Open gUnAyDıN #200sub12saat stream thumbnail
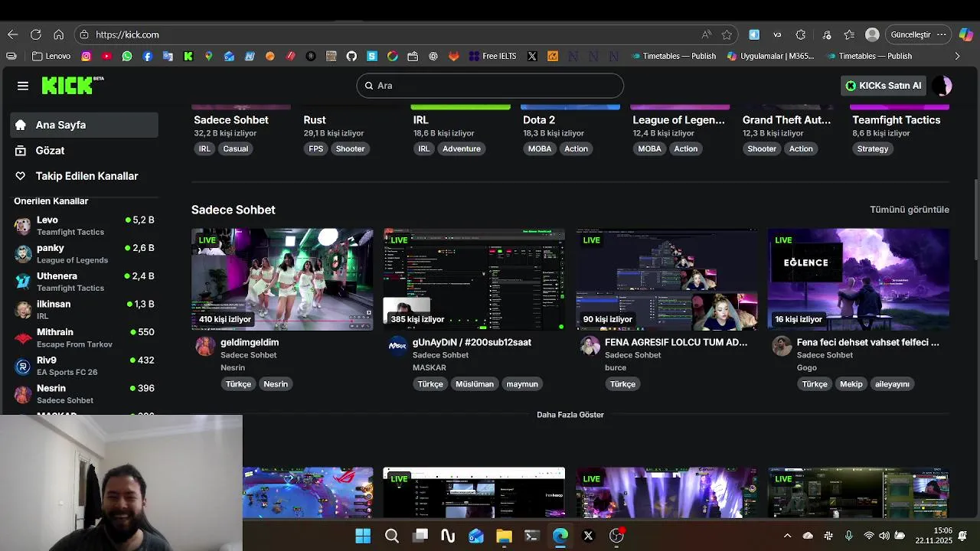Viewport: 980px width, 551px height. coord(475,279)
